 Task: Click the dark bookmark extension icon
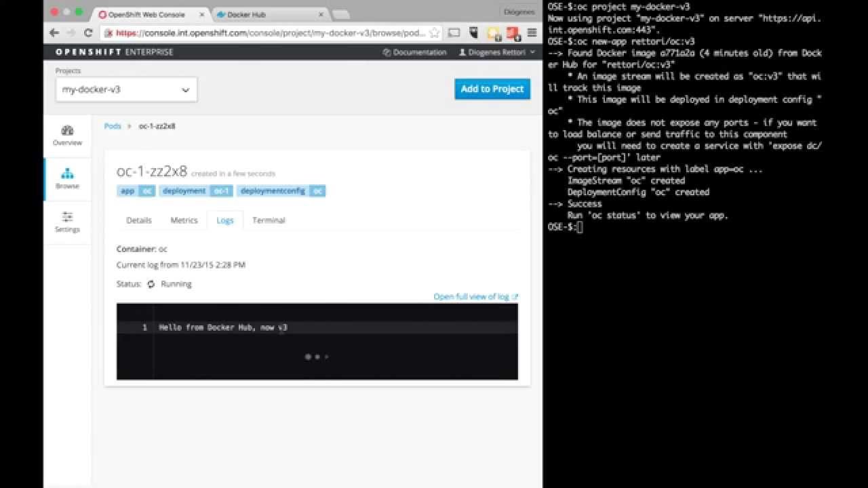pos(474,33)
